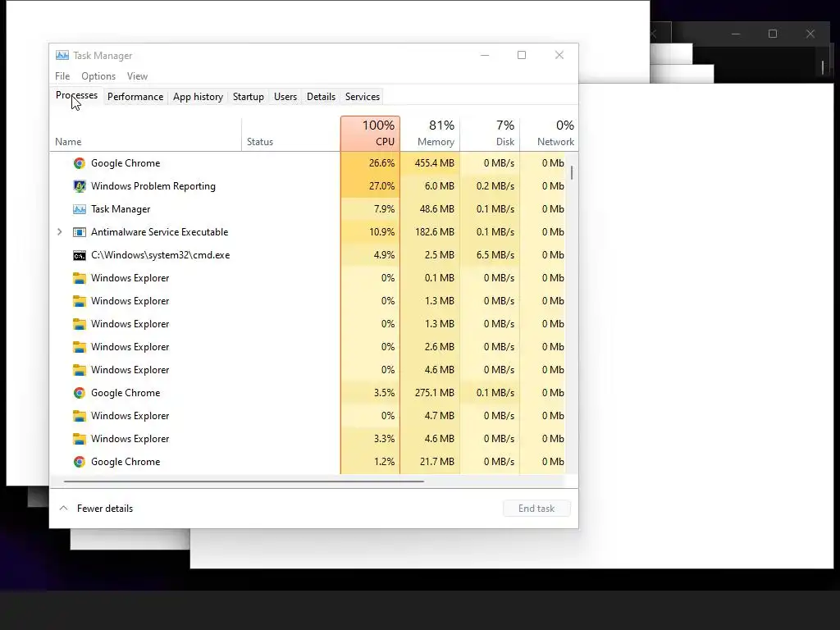Click the End task button

pos(536,509)
